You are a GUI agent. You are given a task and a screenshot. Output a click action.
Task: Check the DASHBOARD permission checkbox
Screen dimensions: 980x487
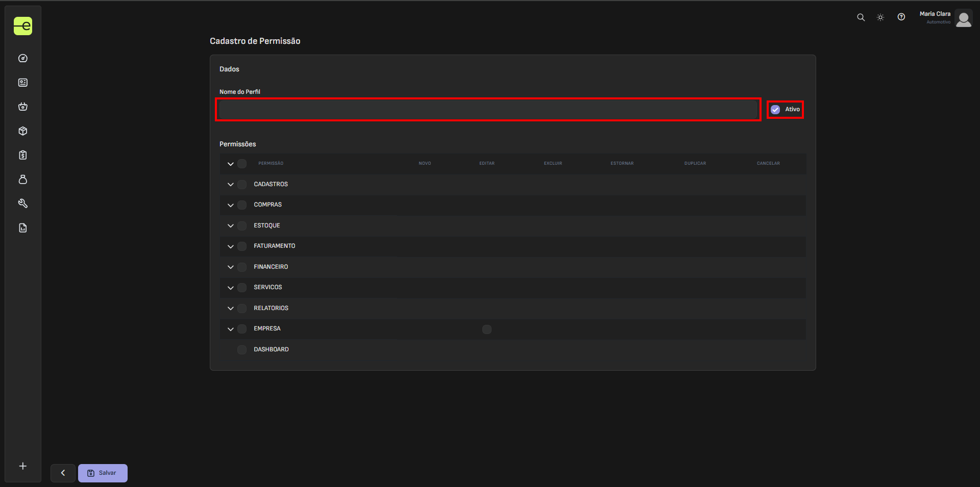tap(242, 350)
